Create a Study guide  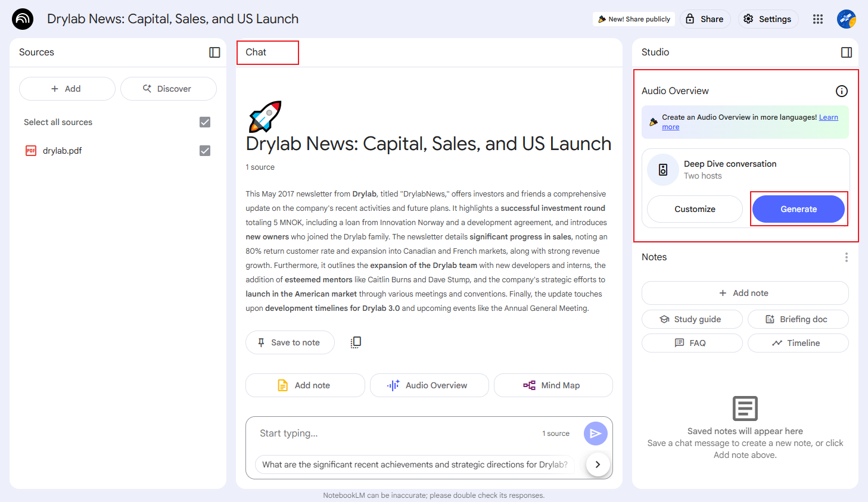pyautogui.click(x=692, y=319)
